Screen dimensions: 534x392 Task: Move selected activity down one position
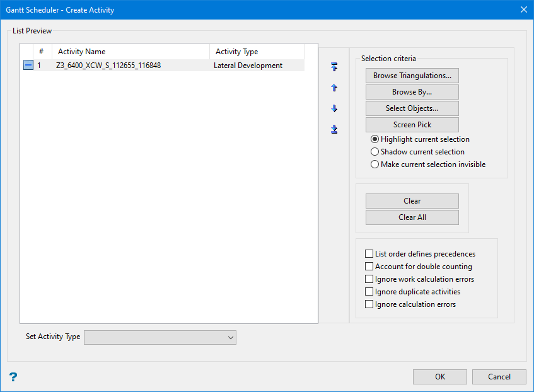[x=334, y=108]
